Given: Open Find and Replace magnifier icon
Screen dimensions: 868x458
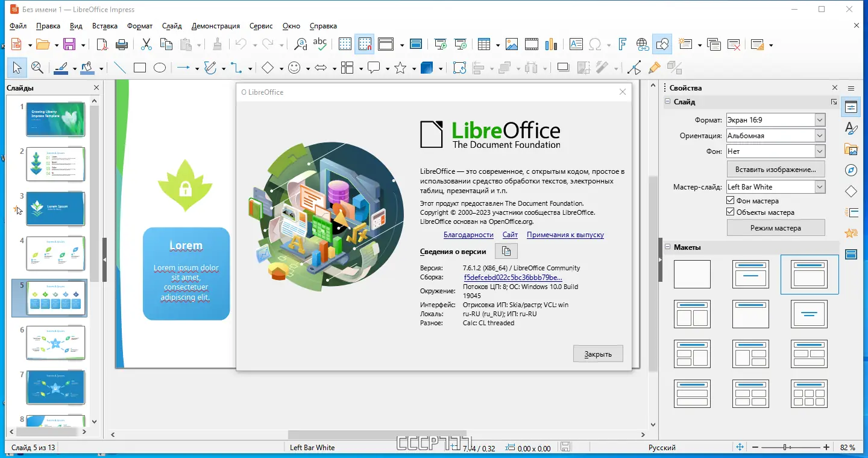Looking at the screenshot, I should [301, 44].
